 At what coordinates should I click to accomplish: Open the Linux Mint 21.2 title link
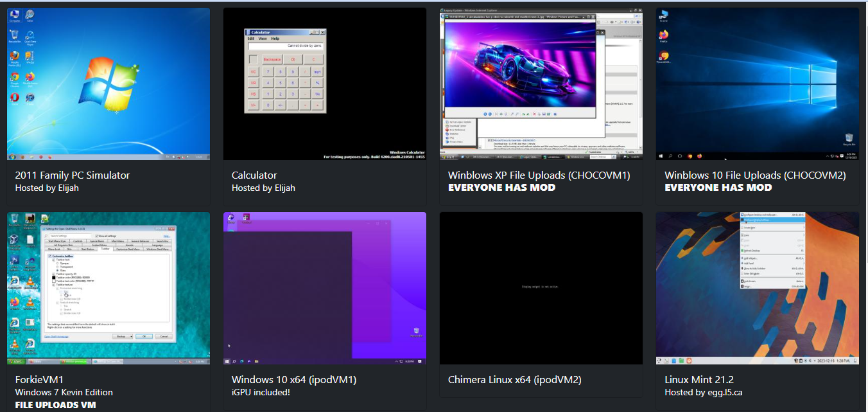point(699,380)
